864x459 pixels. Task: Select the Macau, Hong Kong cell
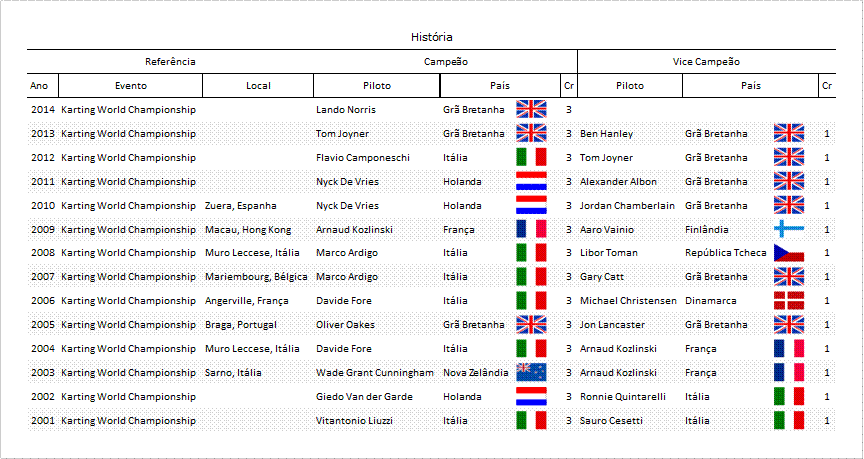tap(248, 229)
